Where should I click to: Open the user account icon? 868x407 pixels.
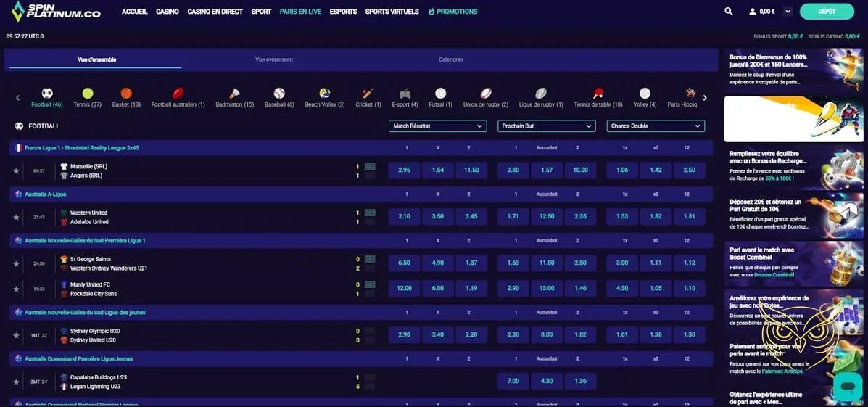pyautogui.click(x=752, y=11)
